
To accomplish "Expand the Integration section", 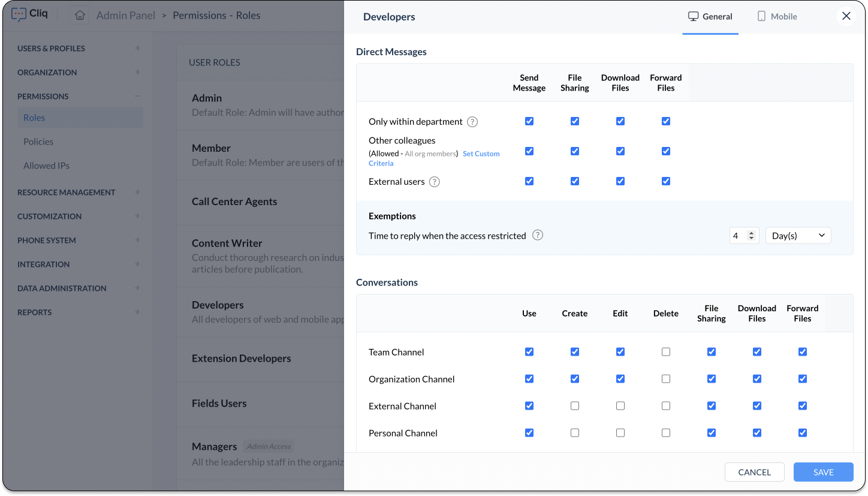I will coord(137,264).
